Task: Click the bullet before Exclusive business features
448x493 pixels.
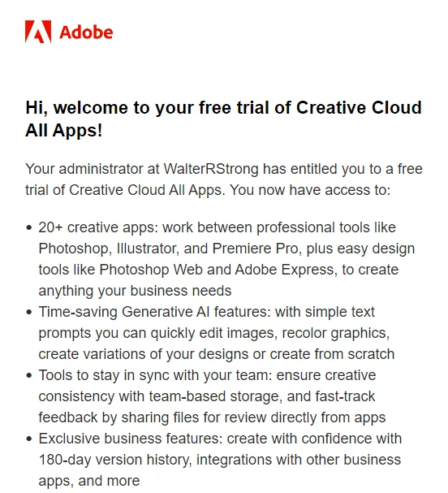Action: click(29, 439)
